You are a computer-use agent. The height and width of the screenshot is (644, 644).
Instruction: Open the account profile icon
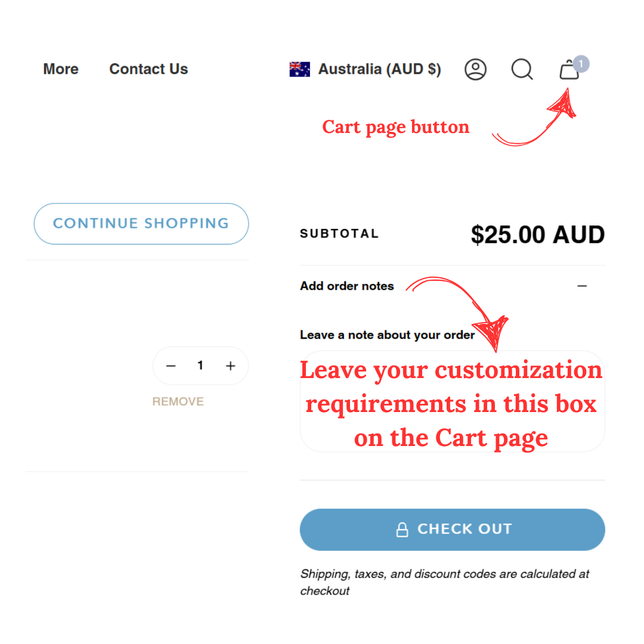tap(475, 70)
